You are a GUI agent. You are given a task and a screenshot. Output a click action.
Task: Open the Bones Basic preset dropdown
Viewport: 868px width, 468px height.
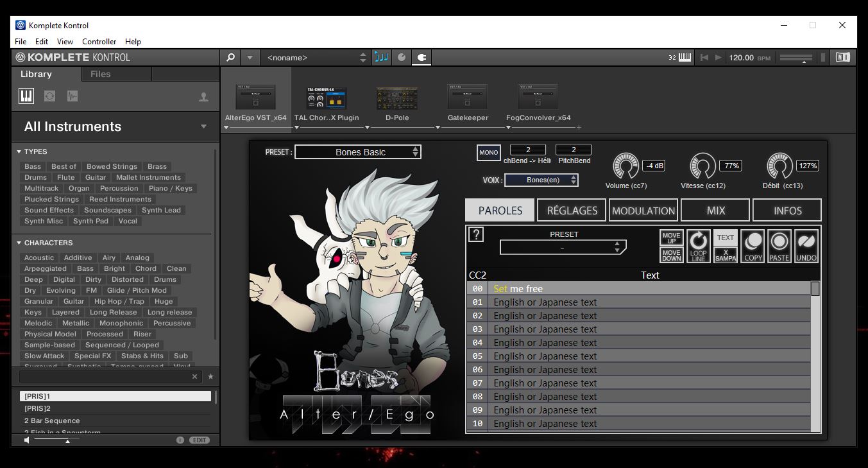coord(357,152)
